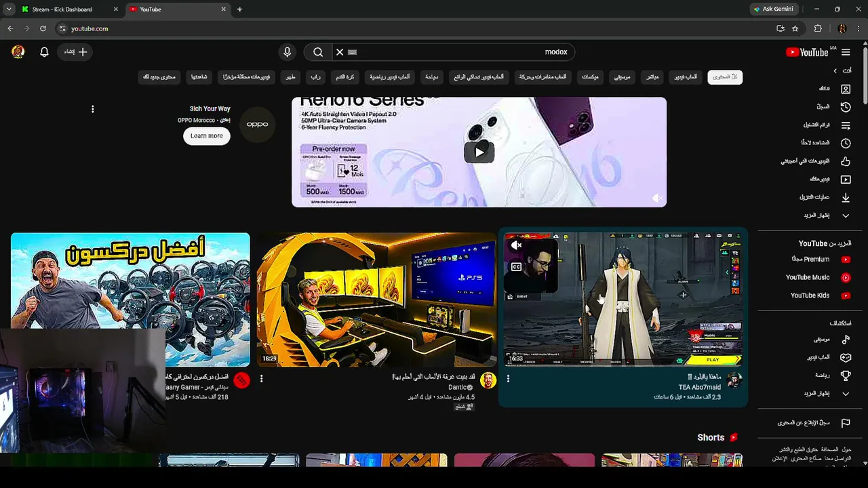Screen dimensions: 868x488
Task: Click Learn more on the OPPO ad
Action: pos(206,136)
